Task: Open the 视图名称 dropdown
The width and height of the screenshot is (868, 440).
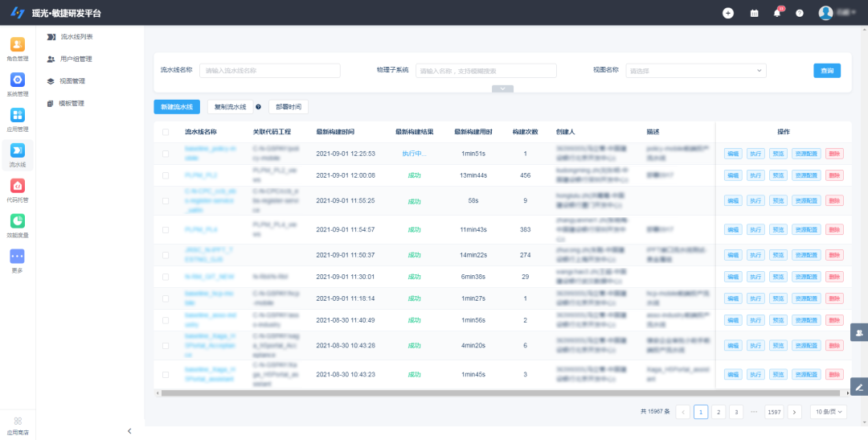Action: 696,71
